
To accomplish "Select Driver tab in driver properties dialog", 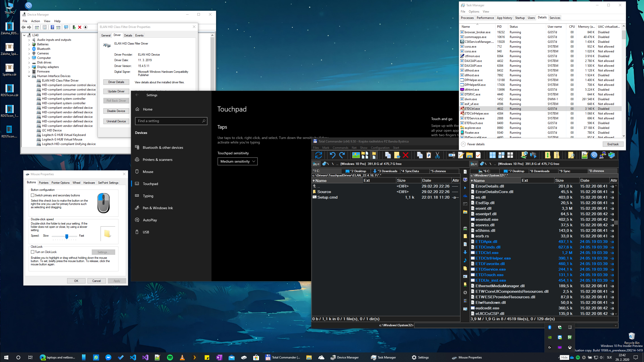I will point(117,35).
